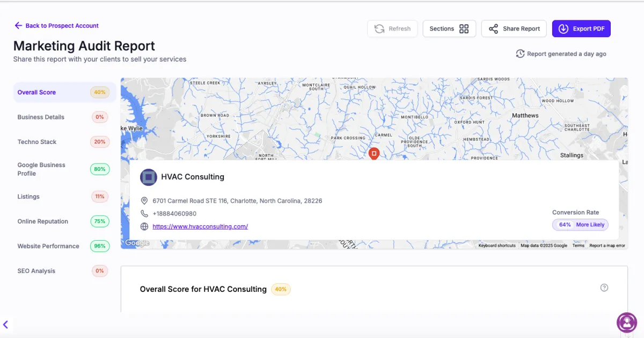Click the help question mark icon
Screen dimensions: 644x338
[x=604, y=287]
